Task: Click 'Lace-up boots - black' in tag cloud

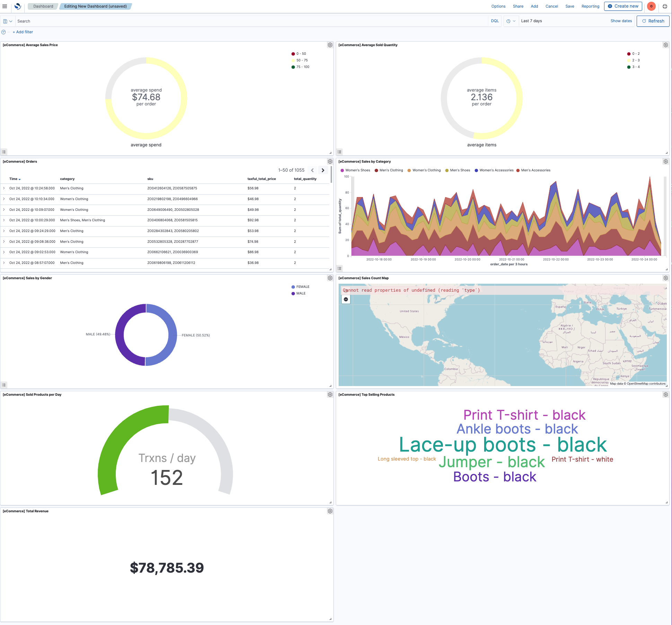Action: [503, 445]
